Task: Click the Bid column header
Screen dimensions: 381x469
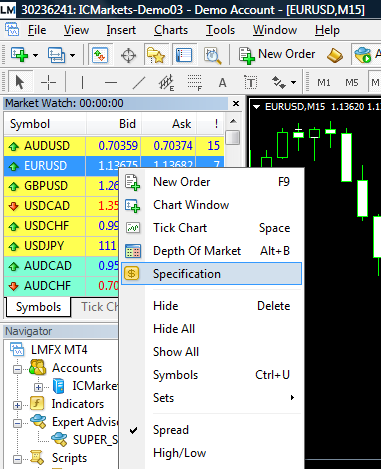Action: [114, 124]
